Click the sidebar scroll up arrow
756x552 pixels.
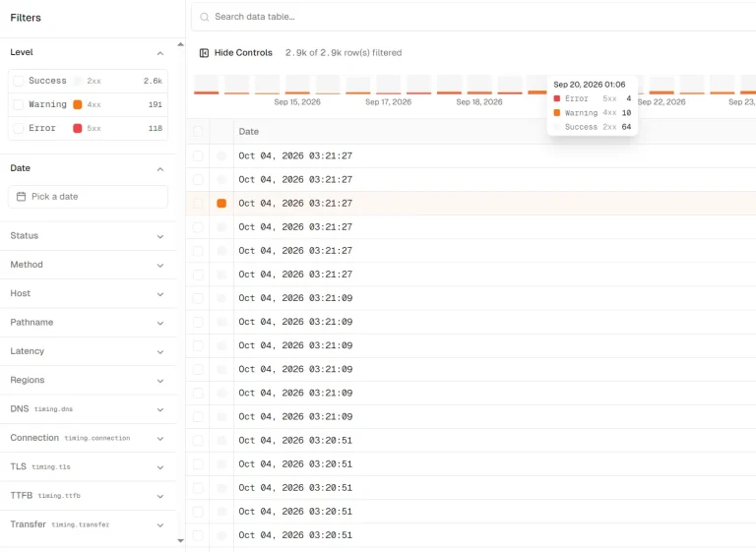180,44
